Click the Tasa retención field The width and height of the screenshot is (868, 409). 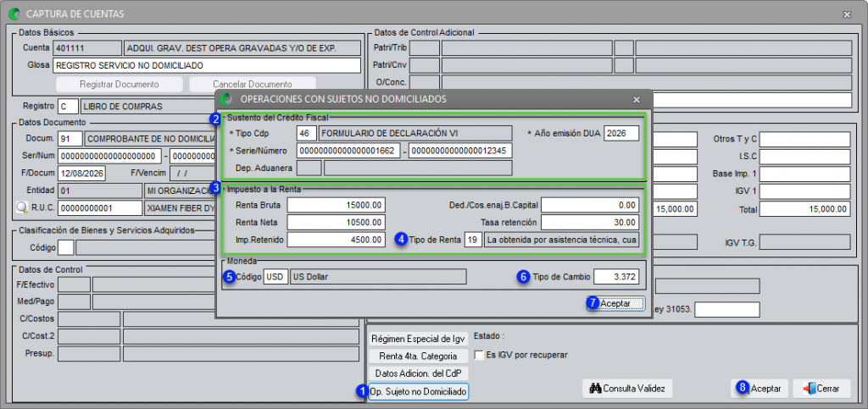pyautogui.click(x=590, y=223)
